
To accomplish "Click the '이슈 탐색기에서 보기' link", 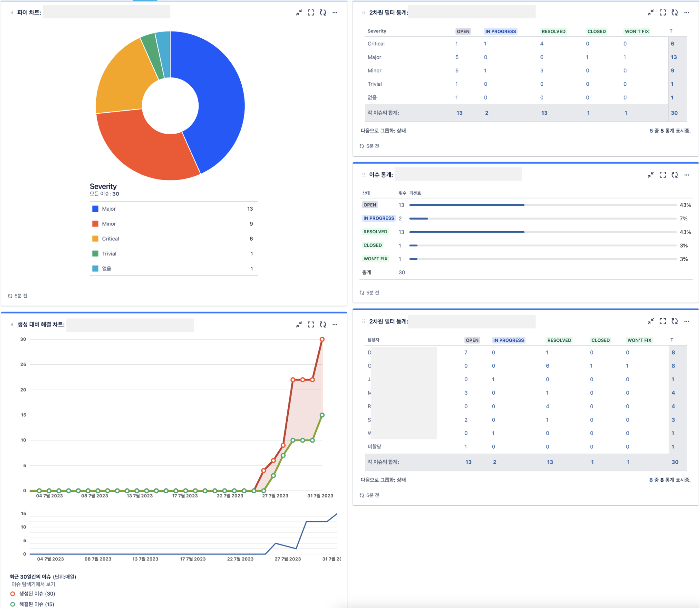I will (x=33, y=584).
